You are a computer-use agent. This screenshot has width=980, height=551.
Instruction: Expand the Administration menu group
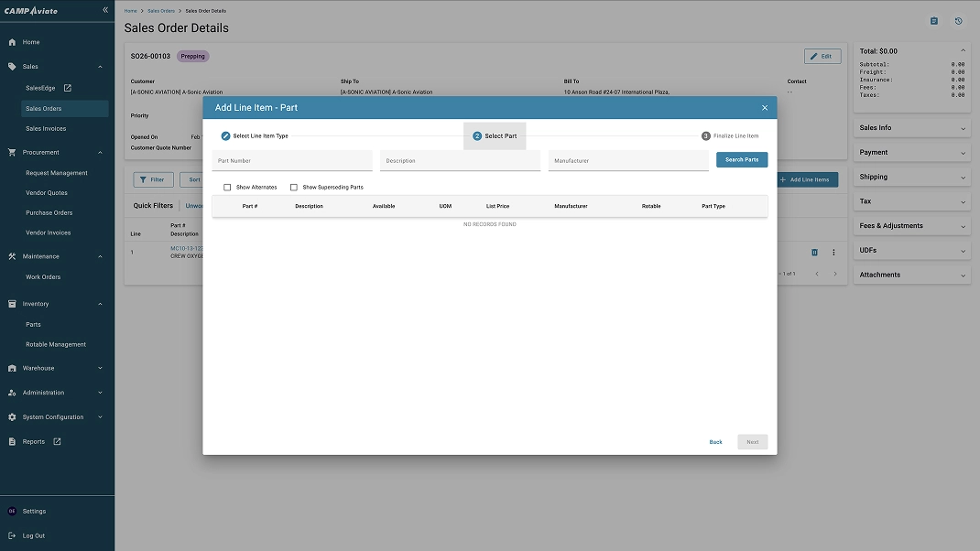pos(100,393)
